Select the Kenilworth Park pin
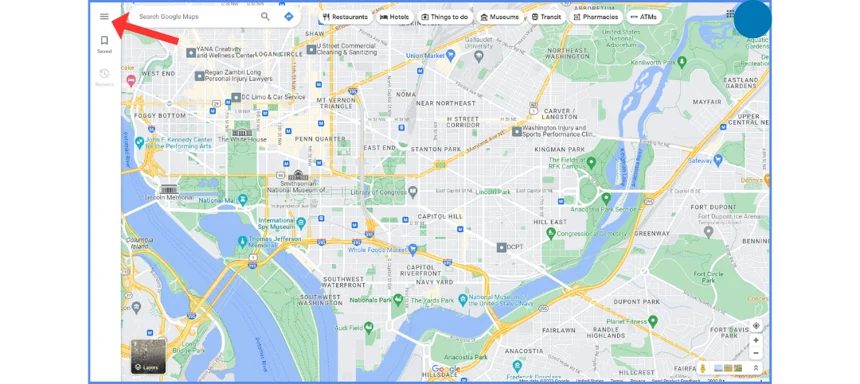860x384 pixels. [682, 61]
